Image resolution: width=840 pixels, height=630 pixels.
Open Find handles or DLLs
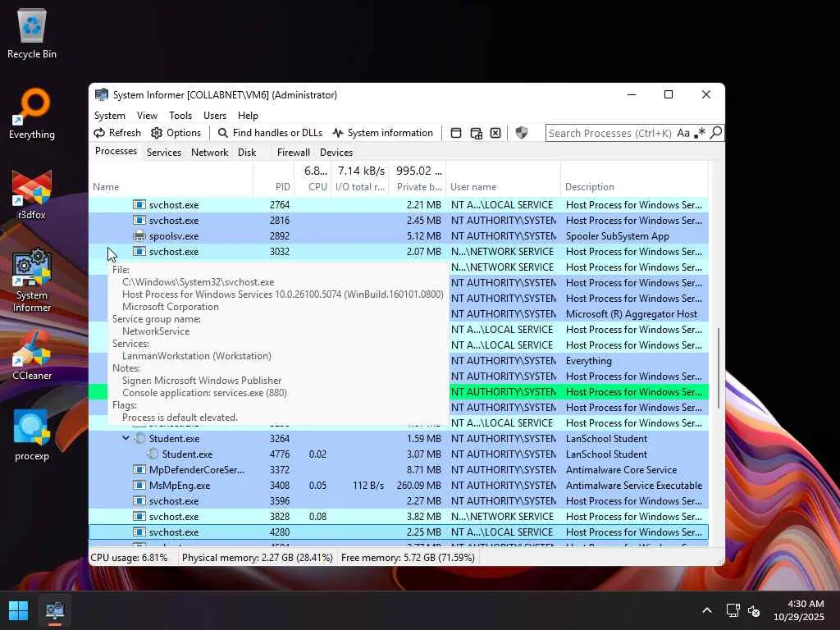click(x=270, y=133)
